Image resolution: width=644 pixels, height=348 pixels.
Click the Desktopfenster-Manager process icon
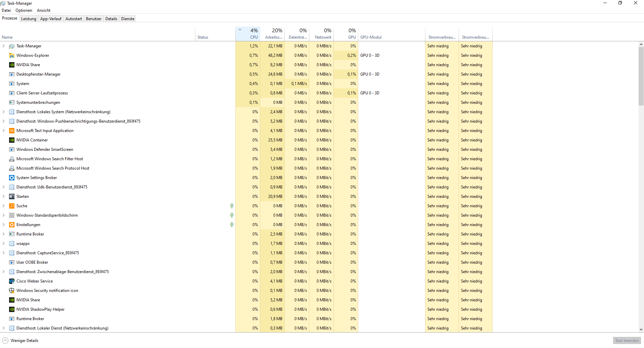(12, 74)
